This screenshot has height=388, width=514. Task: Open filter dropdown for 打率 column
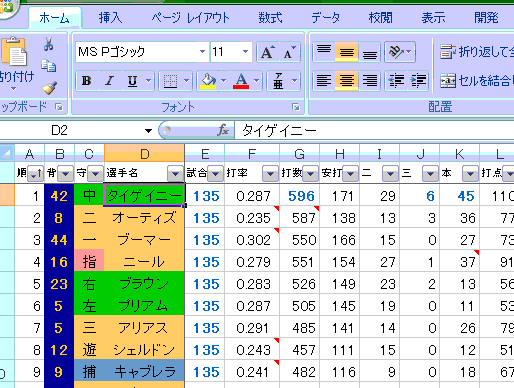(x=270, y=173)
